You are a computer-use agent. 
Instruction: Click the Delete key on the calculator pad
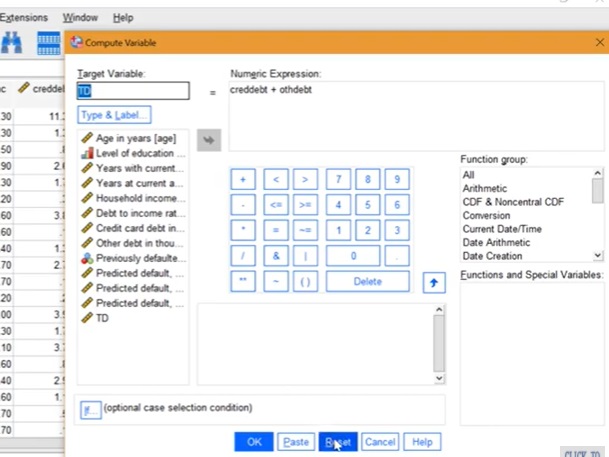point(367,281)
